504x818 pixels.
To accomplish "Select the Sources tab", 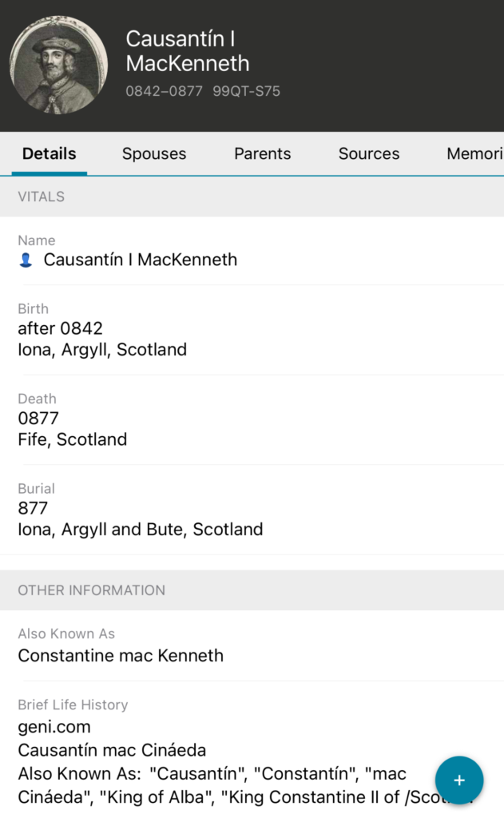I will 368,154.
